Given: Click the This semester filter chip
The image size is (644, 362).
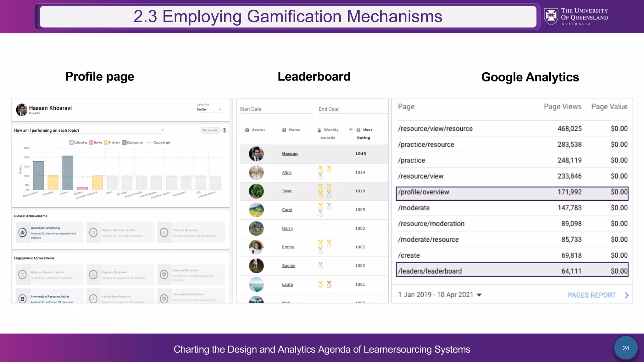Looking at the screenshot, I should [x=210, y=130].
